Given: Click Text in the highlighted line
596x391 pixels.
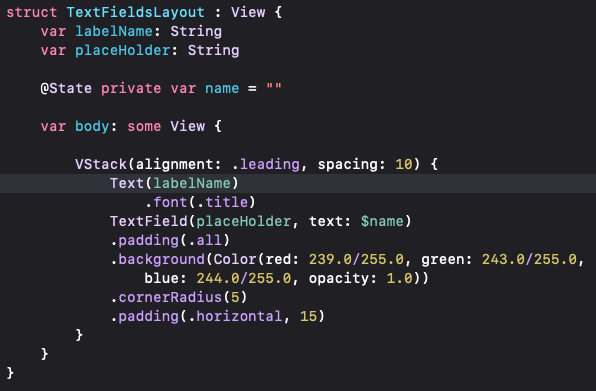Looking at the screenshot, I should tap(127, 184).
